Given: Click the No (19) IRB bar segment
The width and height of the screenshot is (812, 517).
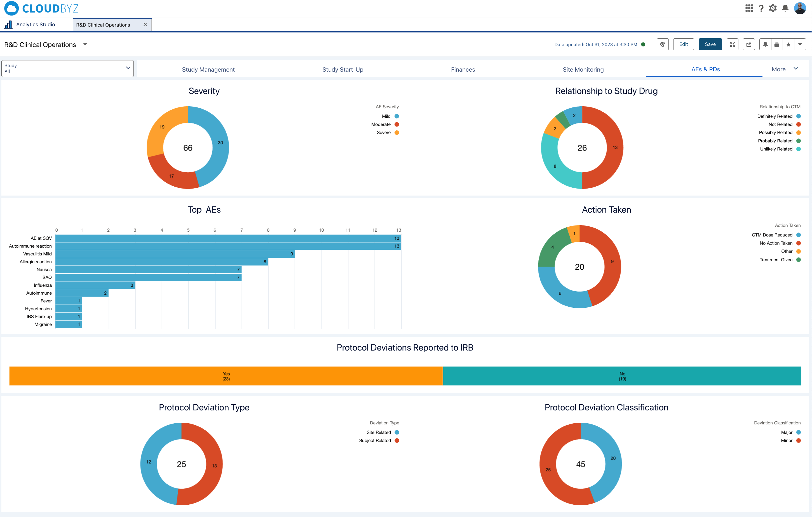Looking at the screenshot, I should (622, 376).
